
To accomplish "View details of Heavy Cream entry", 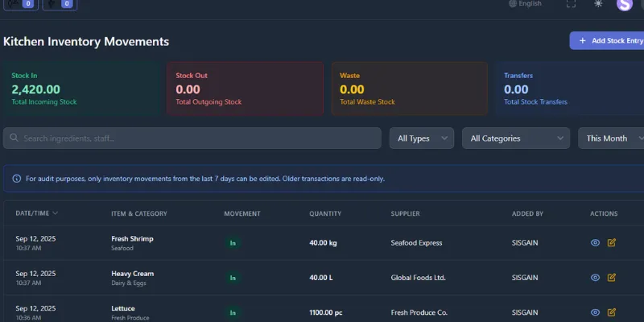I will [596, 277].
